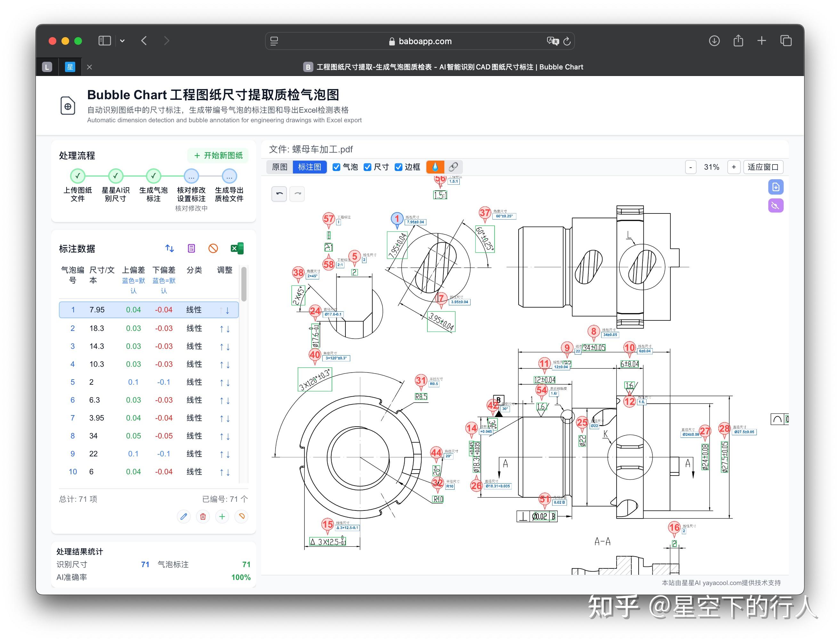Click the orange prohibit circle icon
Image resolution: width=840 pixels, height=642 pixels.
coord(213,248)
